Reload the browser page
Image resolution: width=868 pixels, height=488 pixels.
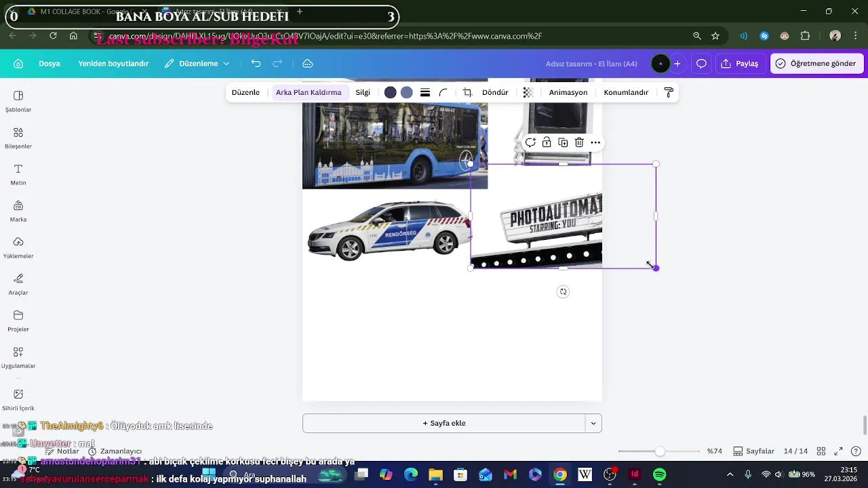click(53, 36)
